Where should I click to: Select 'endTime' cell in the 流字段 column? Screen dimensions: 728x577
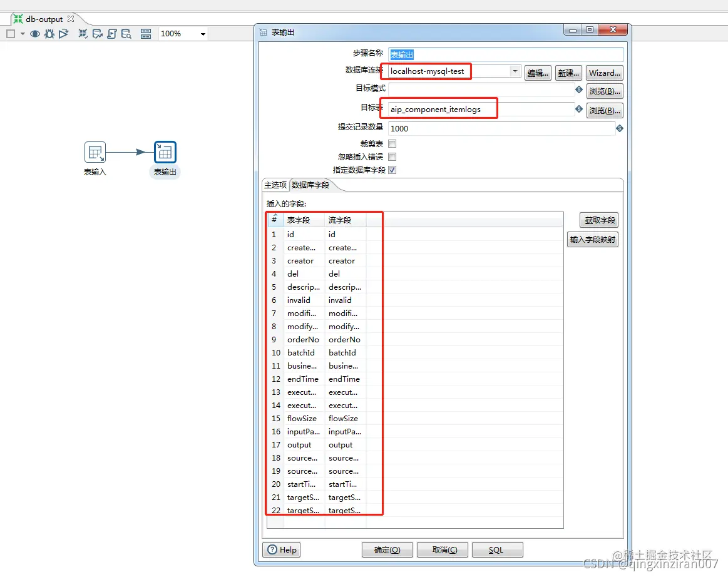tap(346, 379)
